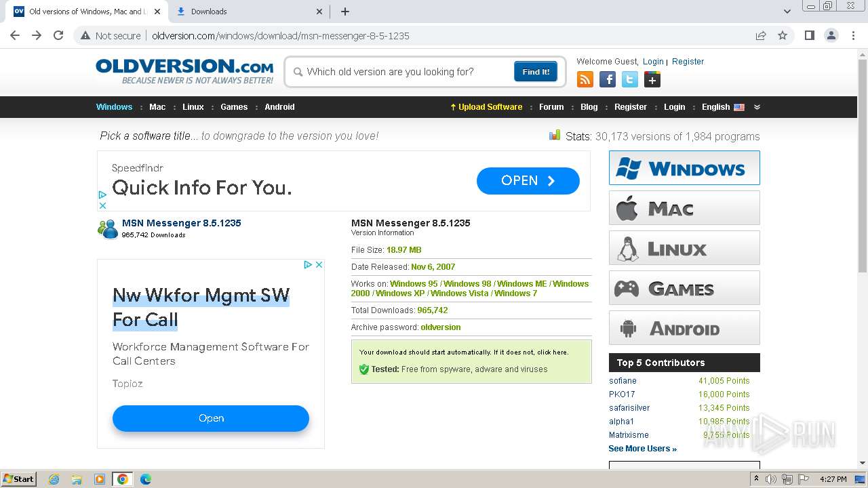The image size is (868, 488).
Task: Open Internet Explorer from taskbar
Action: 54,479
